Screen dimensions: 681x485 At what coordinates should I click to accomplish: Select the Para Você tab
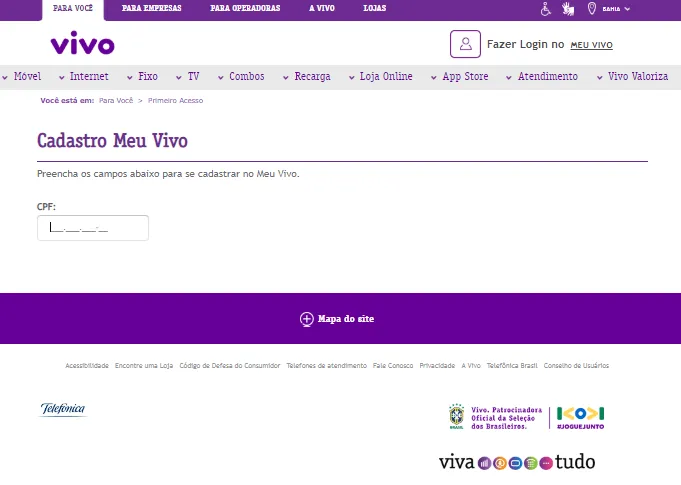point(73,9)
